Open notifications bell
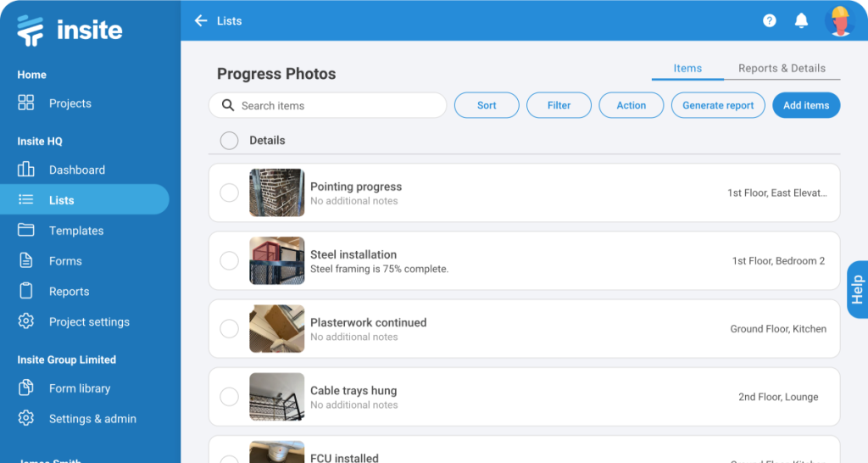 point(801,20)
